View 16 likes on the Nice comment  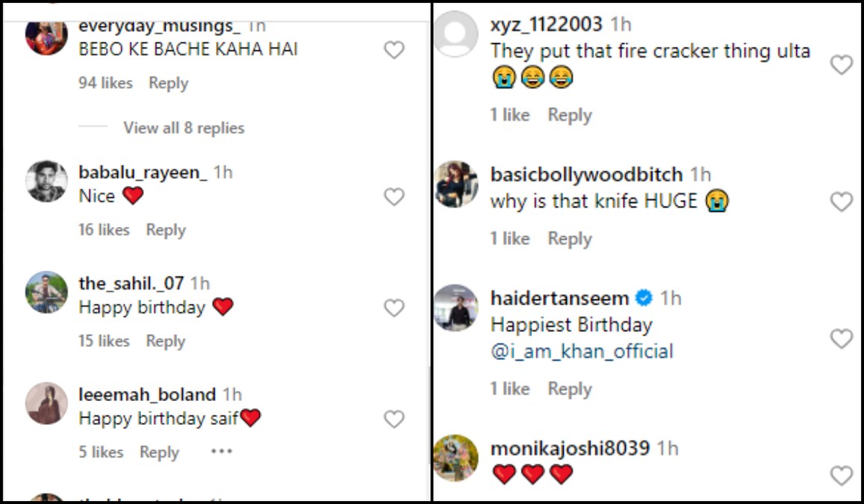pyautogui.click(x=104, y=230)
